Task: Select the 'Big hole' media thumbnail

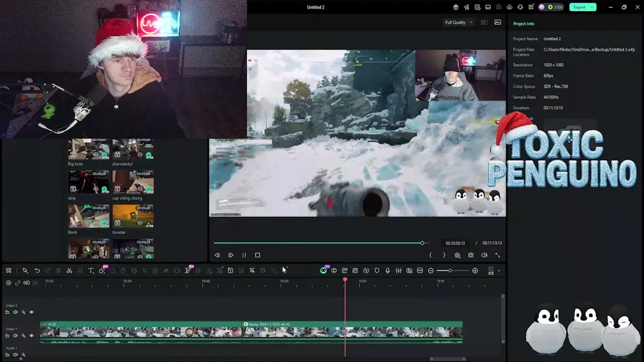Action: 89,149
